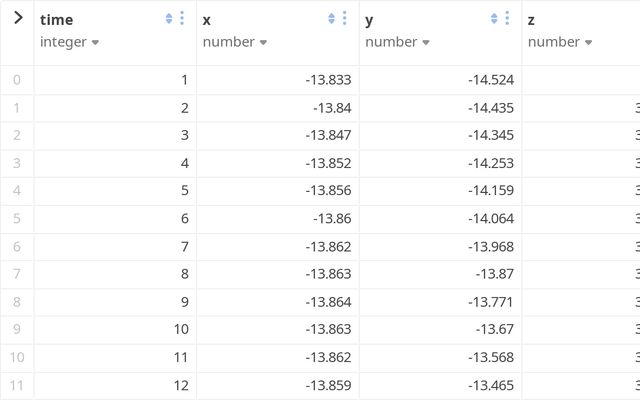The image size is (640, 400).
Task: Click the time column header name
Action: point(57,20)
